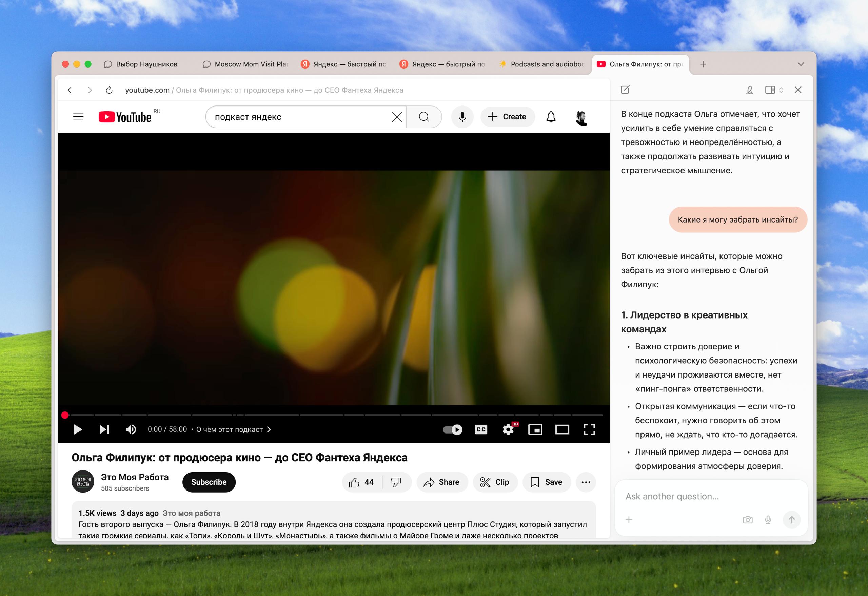This screenshot has width=868, height=596.
Task: Start voice search with the microphone
Action: 462,117
